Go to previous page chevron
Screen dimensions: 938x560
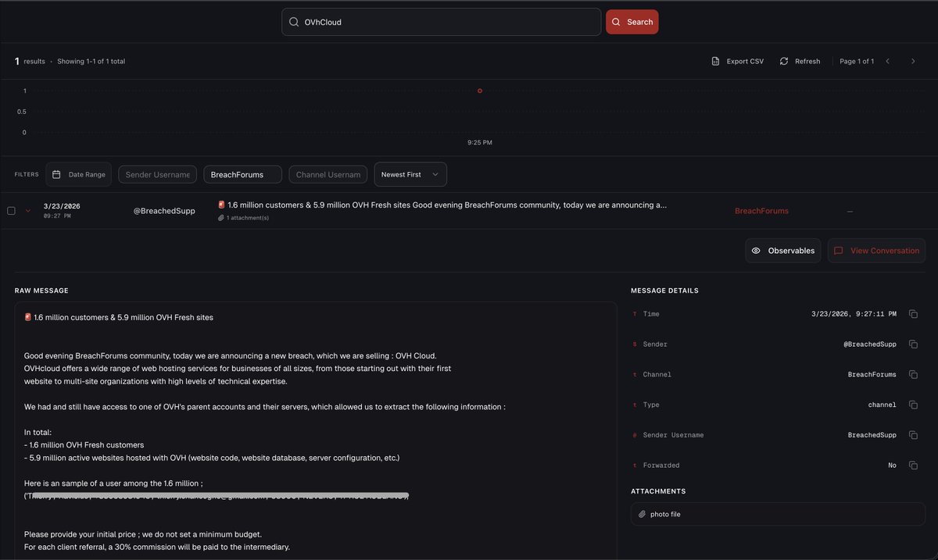(887, 61)
